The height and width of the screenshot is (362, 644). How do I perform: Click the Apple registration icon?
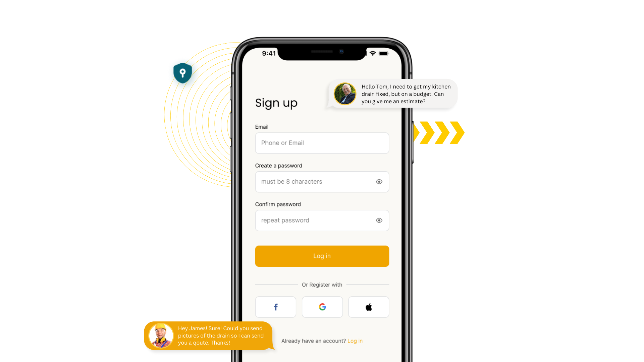(x=368, y=307)
